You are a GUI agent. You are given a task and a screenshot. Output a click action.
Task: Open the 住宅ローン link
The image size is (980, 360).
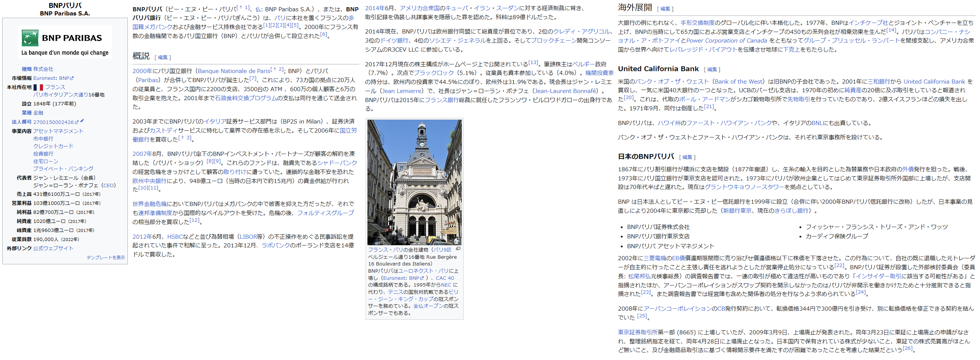point(46,162)
